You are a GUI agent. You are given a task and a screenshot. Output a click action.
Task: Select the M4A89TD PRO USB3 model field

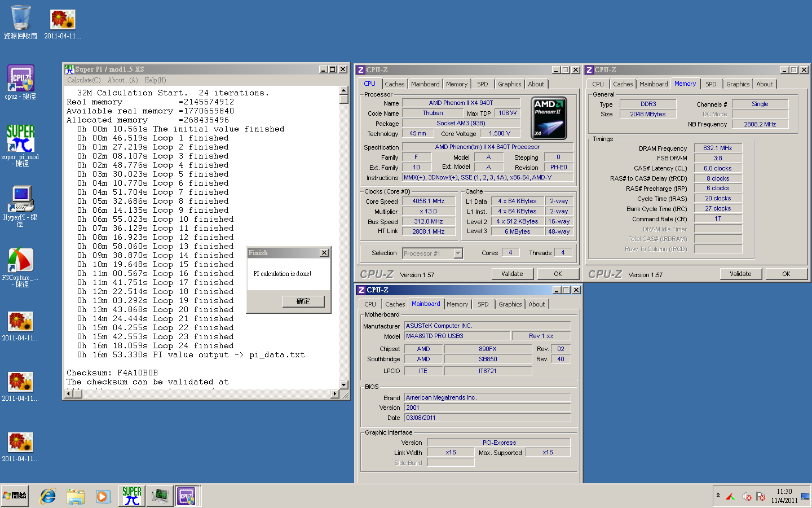tap(457, 336)
